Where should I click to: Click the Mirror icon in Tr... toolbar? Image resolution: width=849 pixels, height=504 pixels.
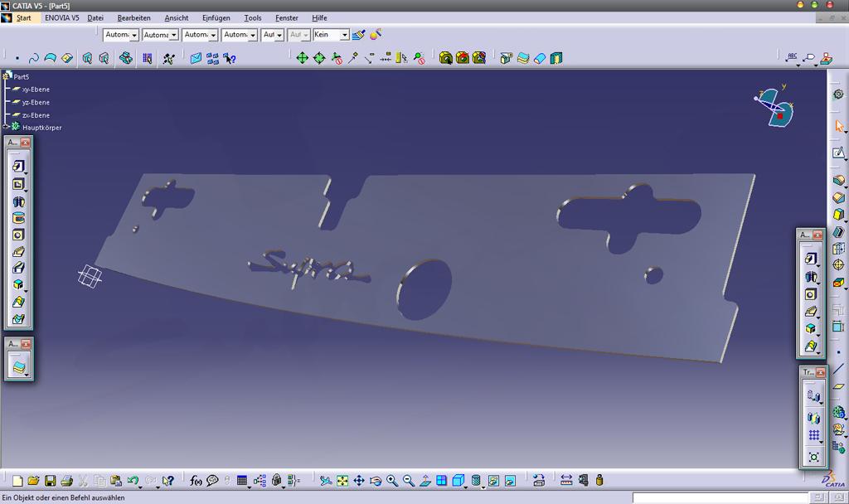point(813,417)
